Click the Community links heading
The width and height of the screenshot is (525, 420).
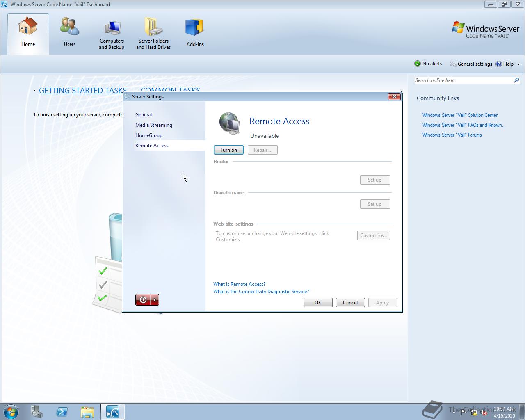pos(438,98)
